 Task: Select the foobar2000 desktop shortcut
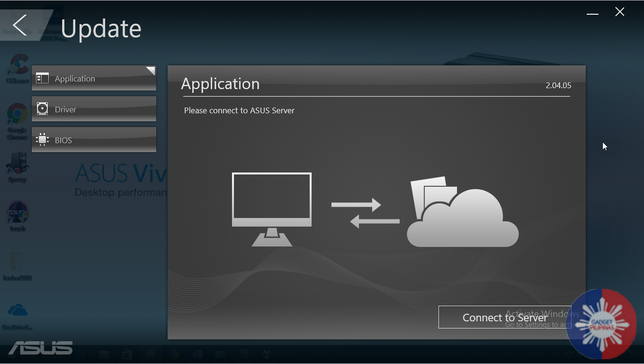pyautogui.click(x=18, y=266)
